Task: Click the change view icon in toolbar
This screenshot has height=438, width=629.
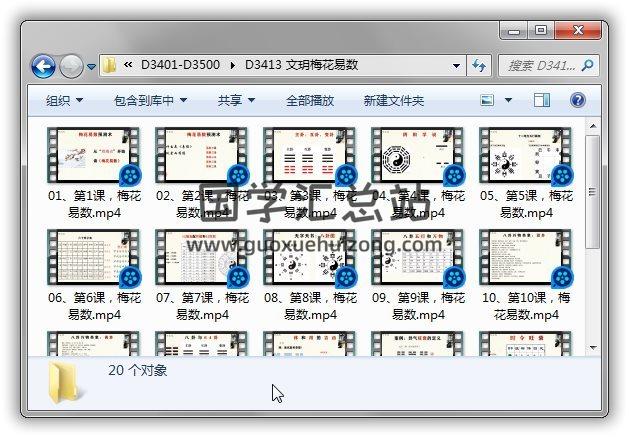Action: pyautogui.click(x=488, y=100)
